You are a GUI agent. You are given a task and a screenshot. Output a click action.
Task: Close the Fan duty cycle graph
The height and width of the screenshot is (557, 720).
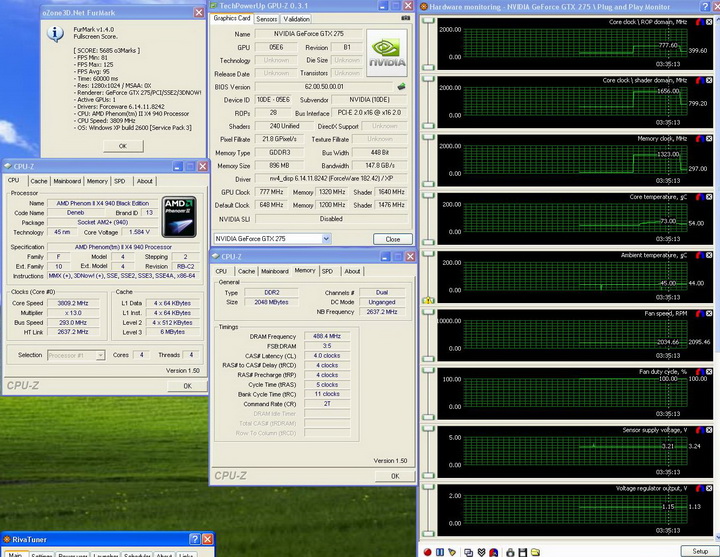coord(709,371)
